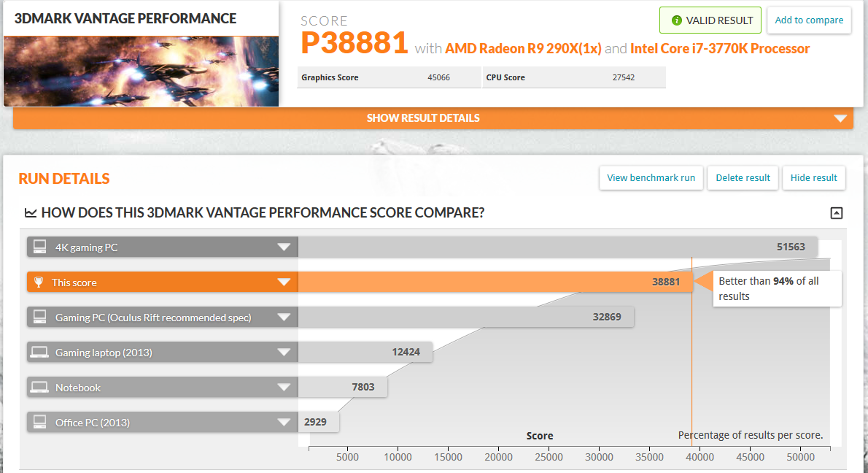
Task: Click the trophy icon beside This score
Action: point(39,282)
